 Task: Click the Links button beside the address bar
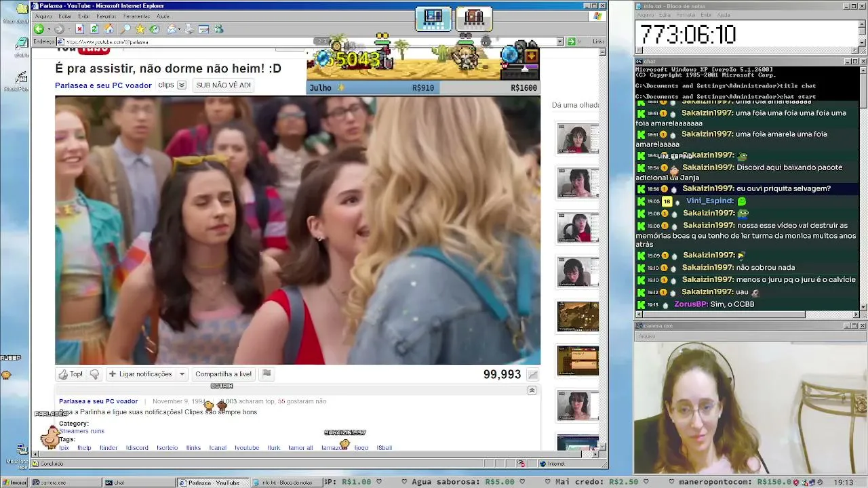pos(599,41)
